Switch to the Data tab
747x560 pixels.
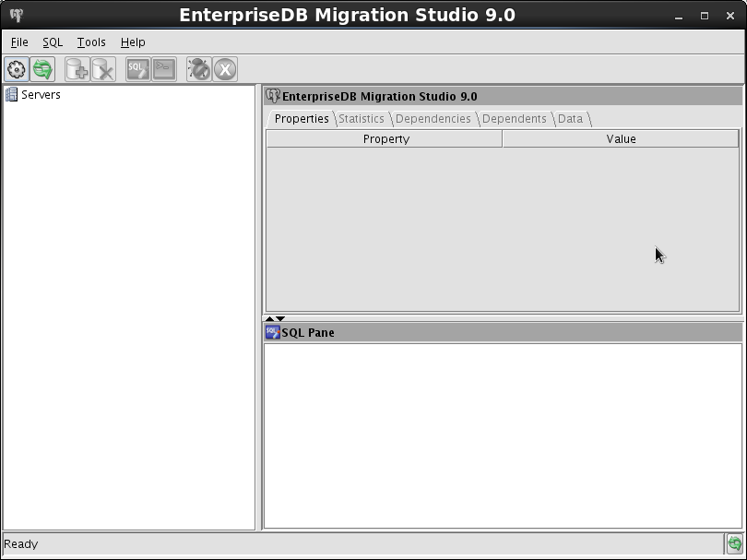click(570, 119)
